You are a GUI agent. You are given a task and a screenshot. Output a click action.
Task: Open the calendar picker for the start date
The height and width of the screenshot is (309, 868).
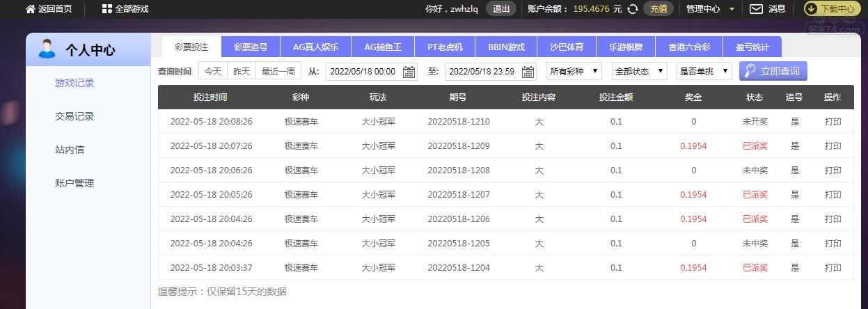coord(409,72)
